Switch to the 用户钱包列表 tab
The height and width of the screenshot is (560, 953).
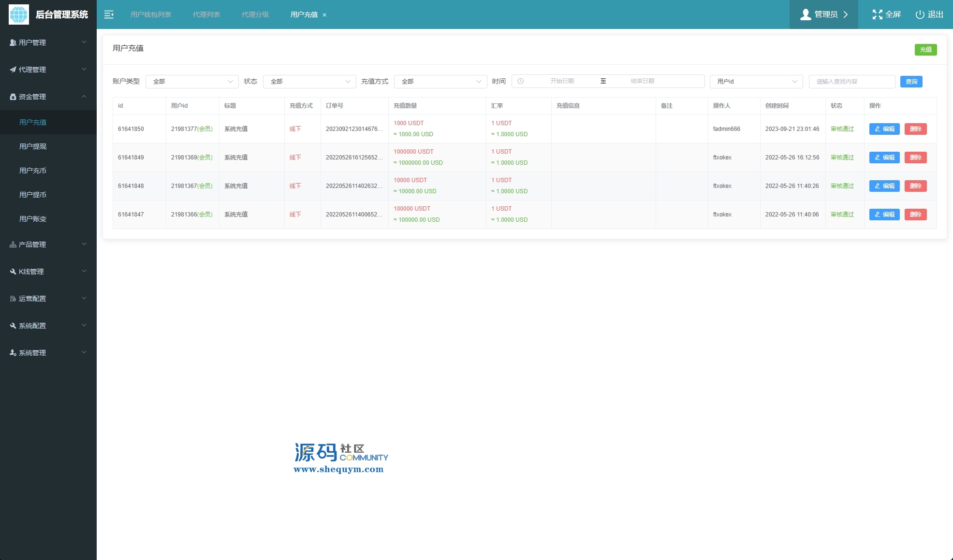click(x=151, y=14)
